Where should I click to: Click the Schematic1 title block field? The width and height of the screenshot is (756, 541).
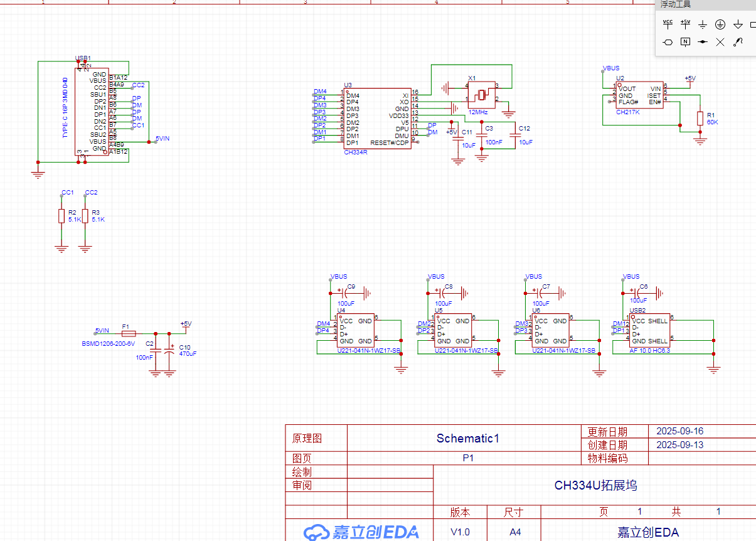pos(467,439)
